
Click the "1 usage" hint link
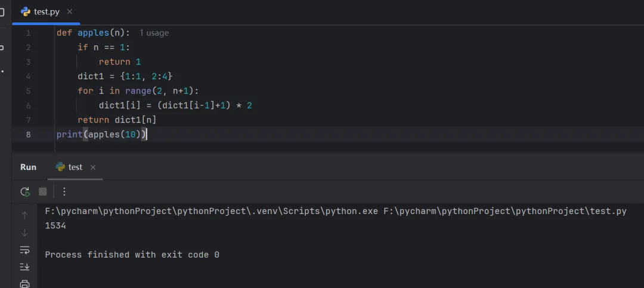(x=154, y=33)
